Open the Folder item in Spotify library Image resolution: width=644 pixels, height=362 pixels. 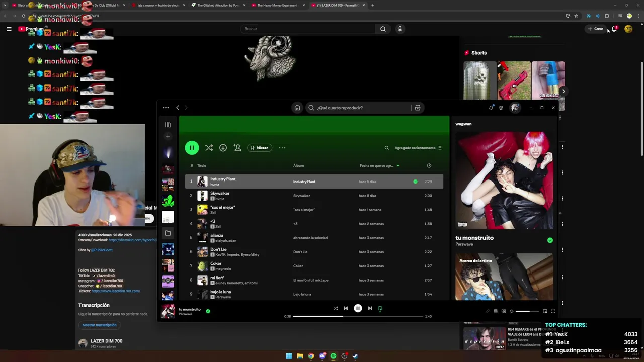168,233
